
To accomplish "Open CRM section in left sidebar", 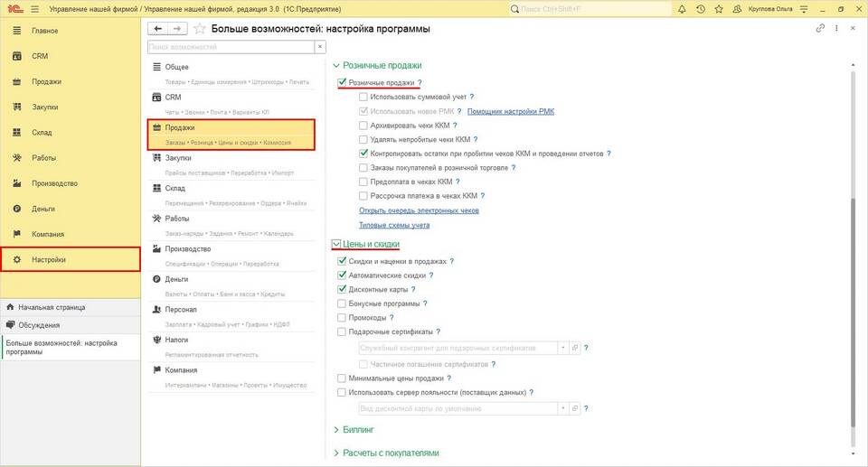I will point(70,56).
